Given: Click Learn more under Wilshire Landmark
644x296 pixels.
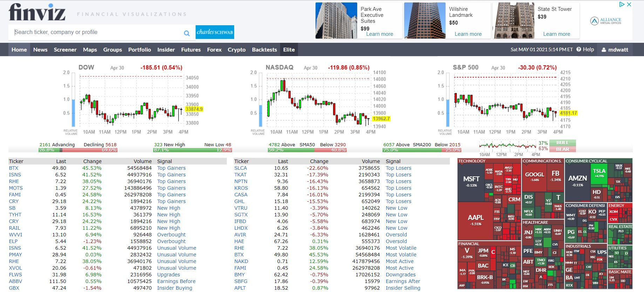Looking at the screenshot, I should 468,34.
